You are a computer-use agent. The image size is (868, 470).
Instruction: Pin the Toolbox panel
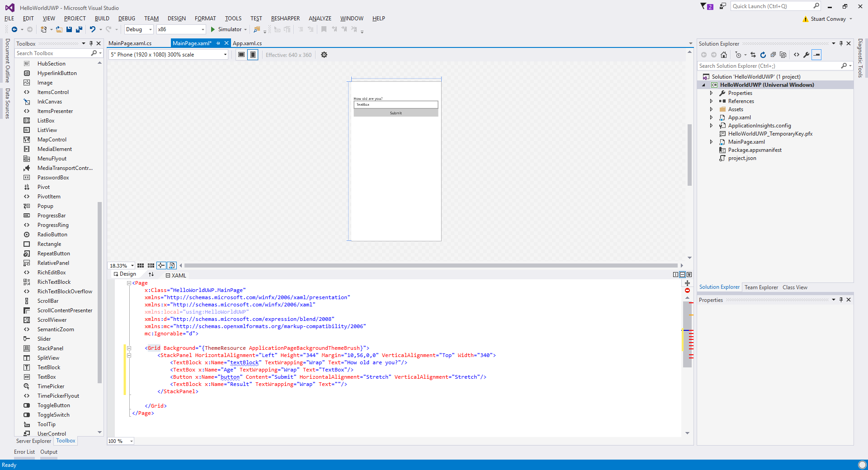click(x=91, y=43)
